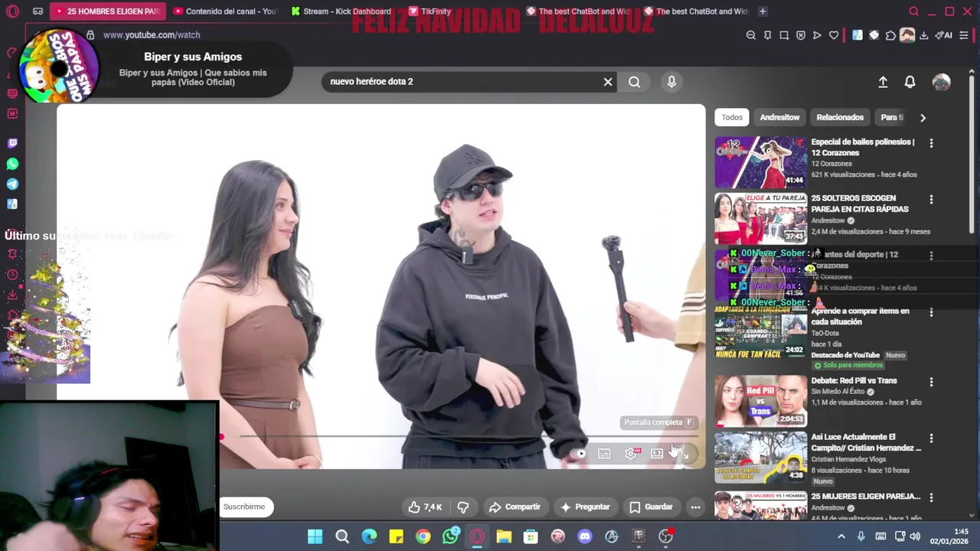Click the Suscribirme button

pyautogui.click(x=244, y=507)
